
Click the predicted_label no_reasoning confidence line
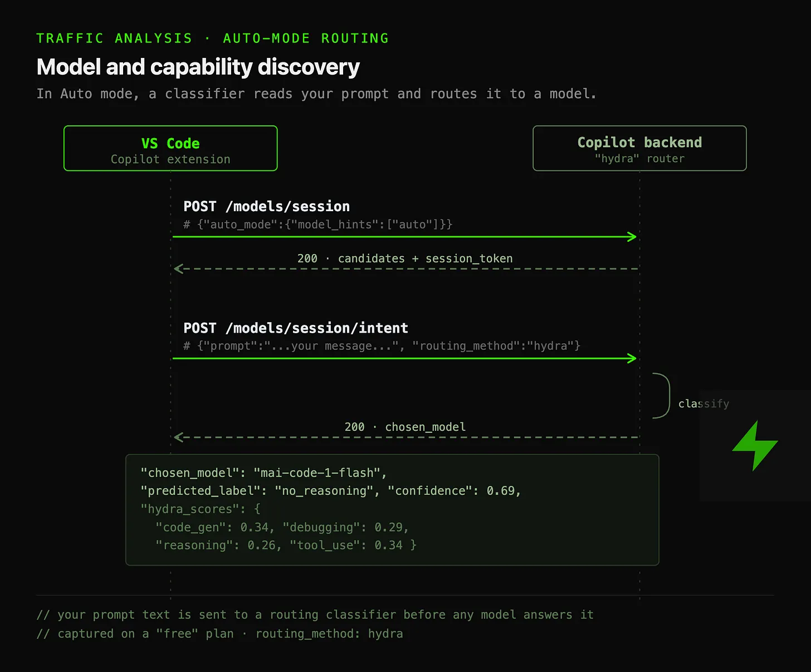point(330,491)
